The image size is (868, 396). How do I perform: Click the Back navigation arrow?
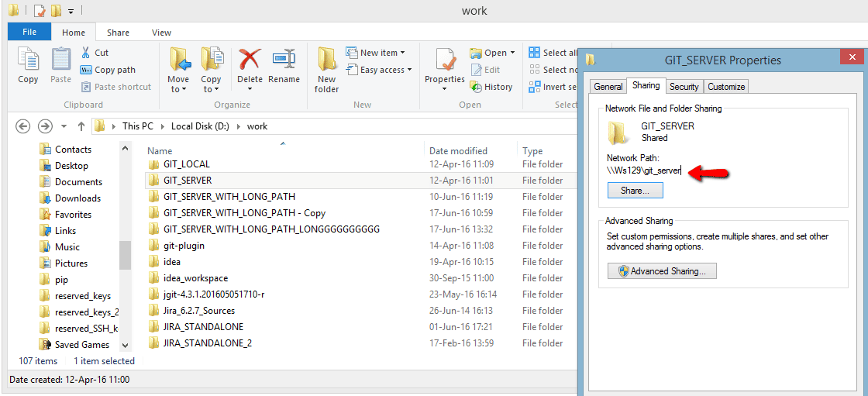22,126
